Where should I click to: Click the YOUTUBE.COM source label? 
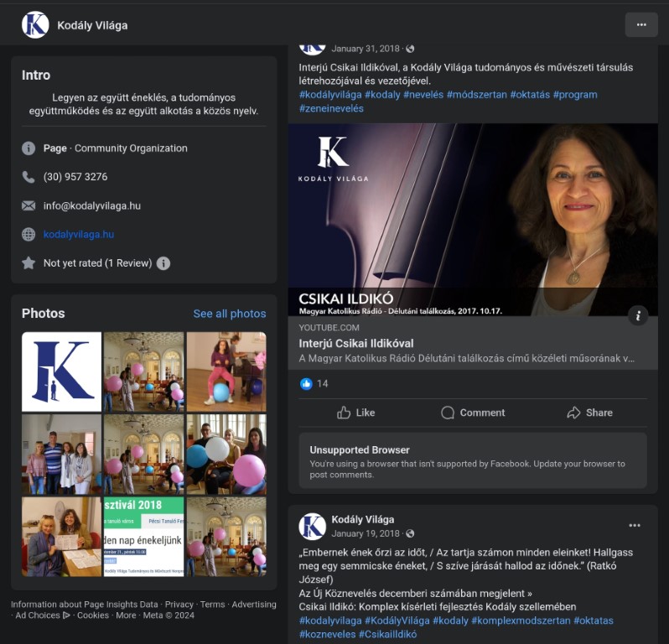tap(329, 328)
